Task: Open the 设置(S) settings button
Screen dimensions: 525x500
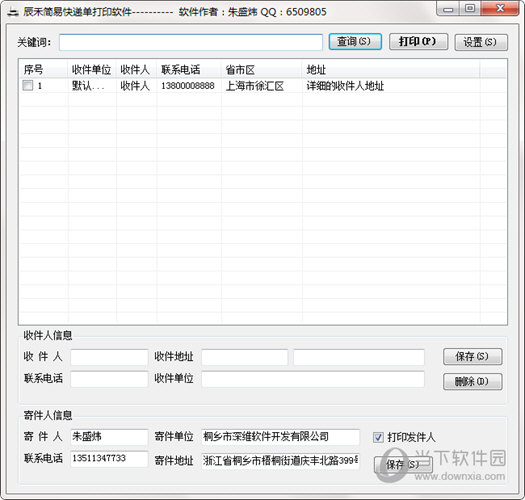Action: tap(481, 42)
